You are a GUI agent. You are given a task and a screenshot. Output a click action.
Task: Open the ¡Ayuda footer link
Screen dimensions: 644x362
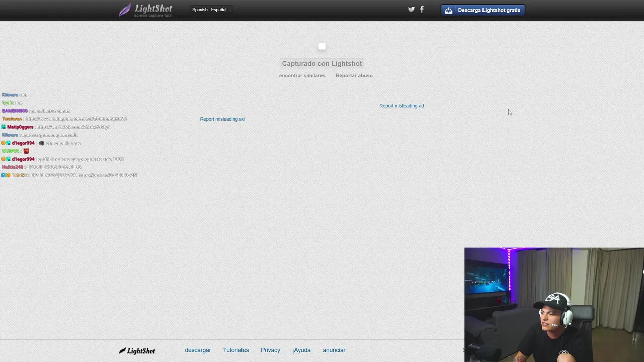tap(301, 350)
